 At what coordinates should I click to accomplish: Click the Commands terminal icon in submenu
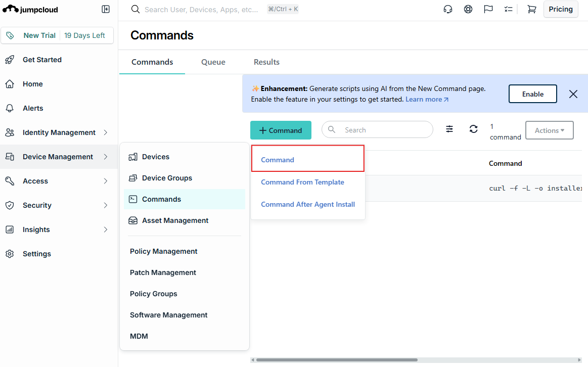tap(133, 199)
